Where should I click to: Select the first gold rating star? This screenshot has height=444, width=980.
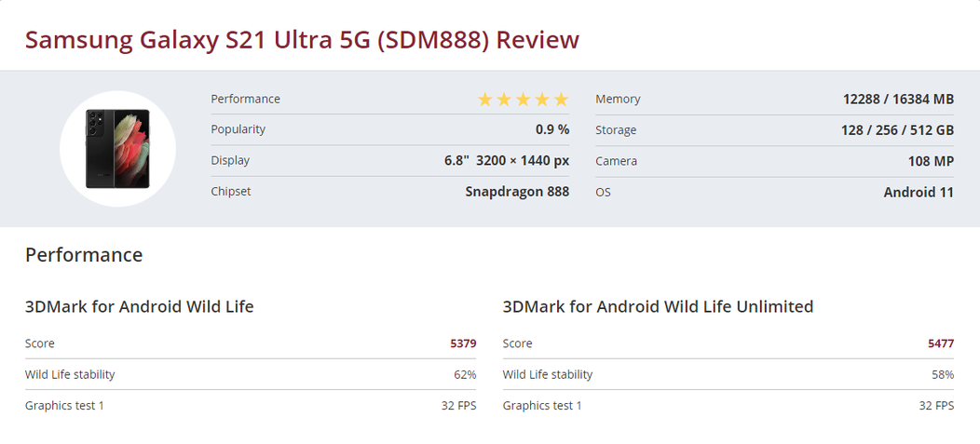click(485, 100)
